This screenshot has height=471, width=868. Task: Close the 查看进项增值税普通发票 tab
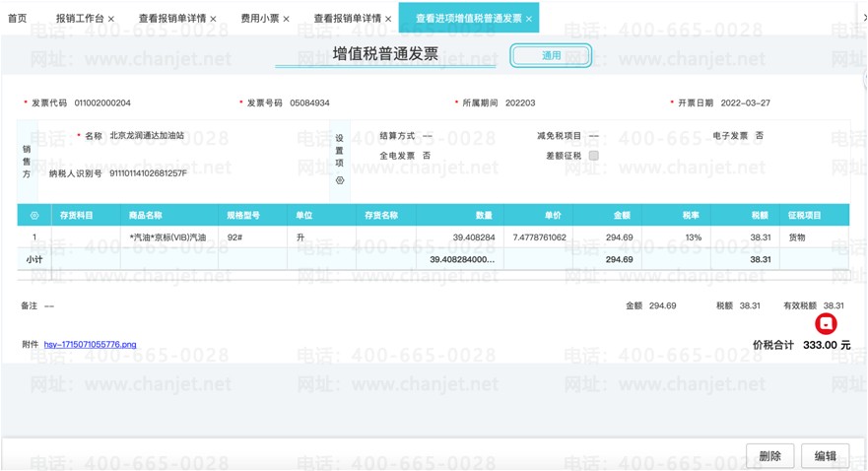(529, 19)
